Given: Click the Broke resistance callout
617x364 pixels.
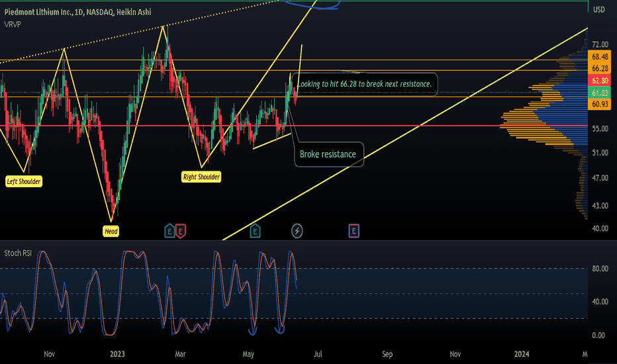Looking at the screenshot, I should point(328,154).
